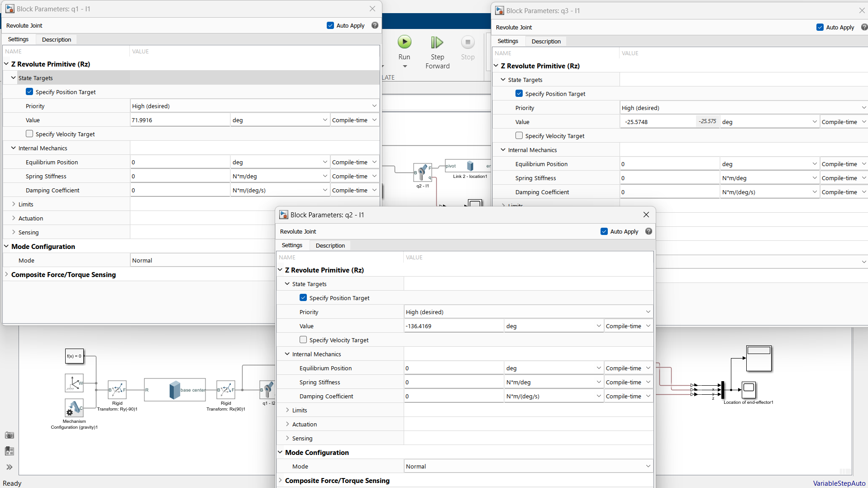Click the model browser icon in the left sidebar
868x488 pixels.
[x=10, y=451]
